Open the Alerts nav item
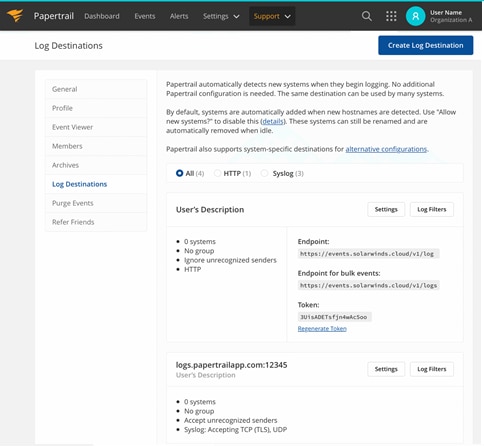The height and width of the screenshot is (447, 484). click(179, 16)
